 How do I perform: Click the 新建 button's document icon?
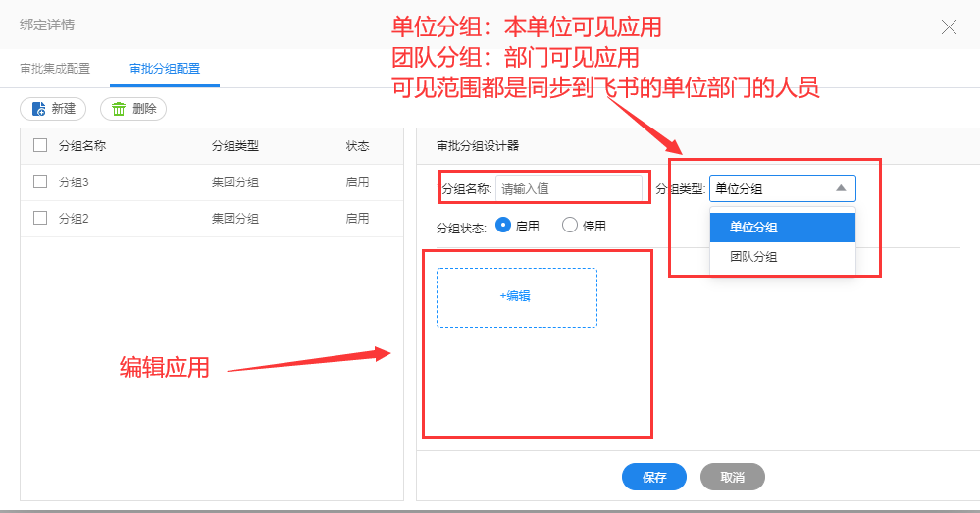coord(39,109)
